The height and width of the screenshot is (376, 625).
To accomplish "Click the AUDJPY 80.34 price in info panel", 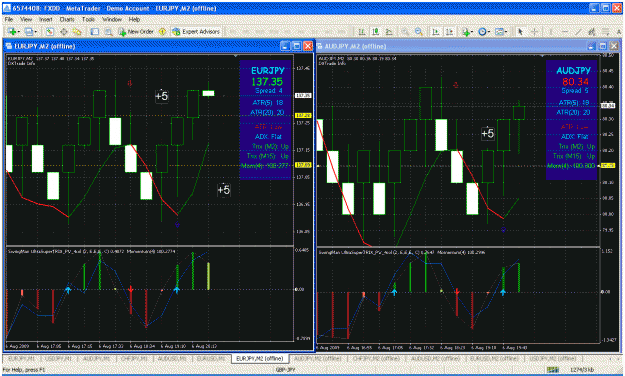I will point(575,82).
